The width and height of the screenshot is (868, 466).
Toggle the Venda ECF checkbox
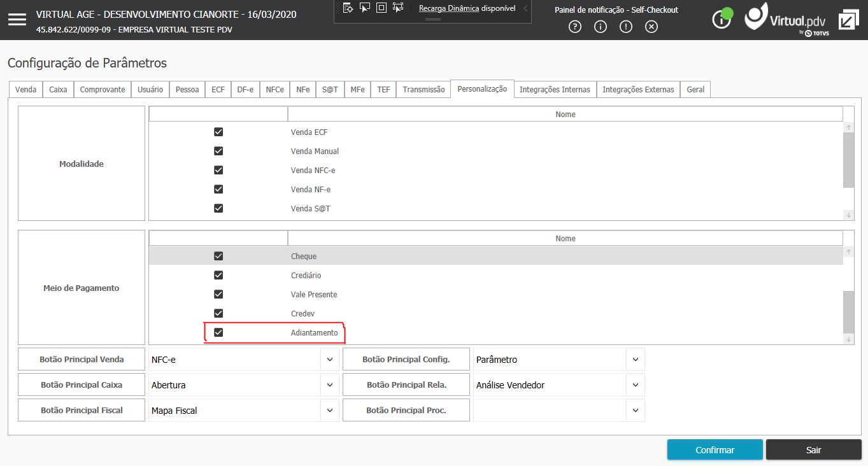pos(218,132)
